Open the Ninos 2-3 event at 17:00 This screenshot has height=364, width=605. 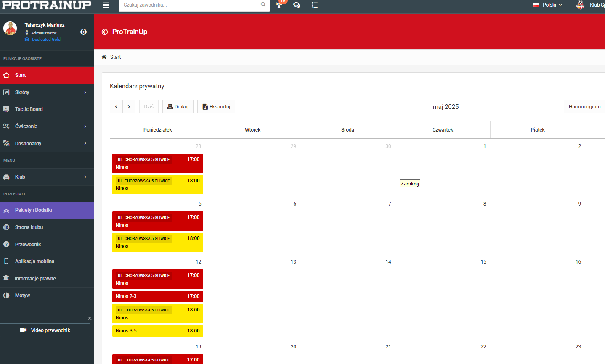[x=158, y=296]
